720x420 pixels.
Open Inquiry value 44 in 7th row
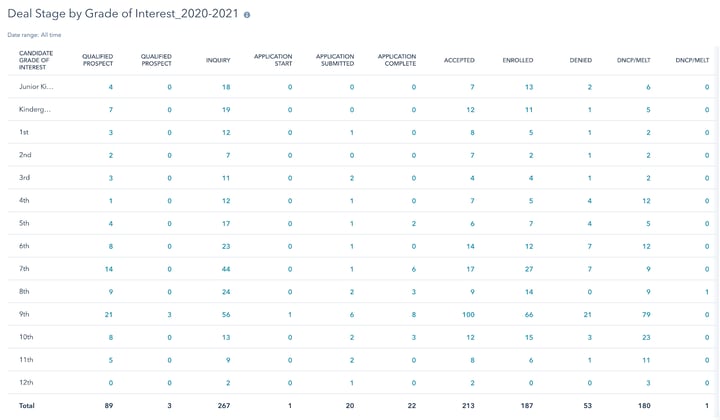226,269
